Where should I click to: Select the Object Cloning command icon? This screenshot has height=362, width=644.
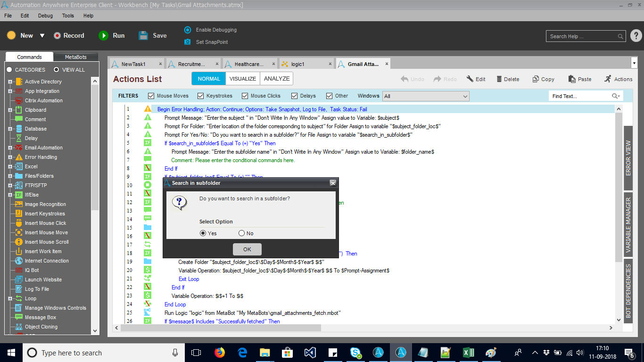click(19, 327)
